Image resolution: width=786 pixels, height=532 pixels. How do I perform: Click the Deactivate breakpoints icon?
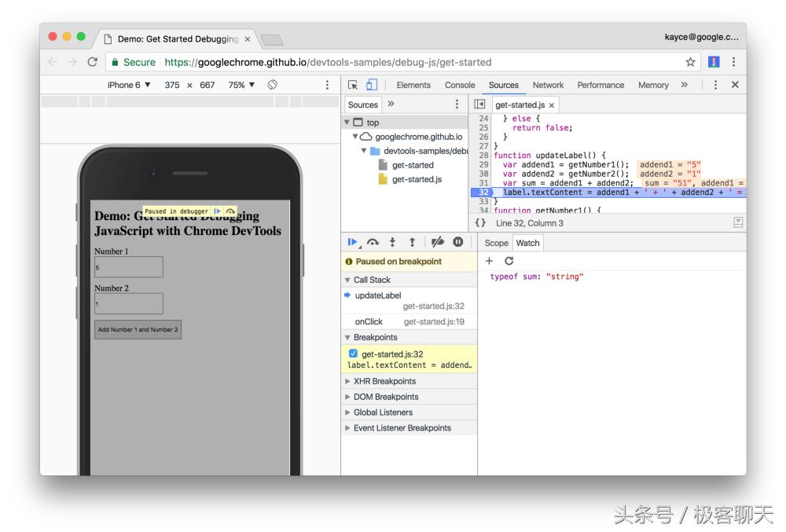[438, 242]
